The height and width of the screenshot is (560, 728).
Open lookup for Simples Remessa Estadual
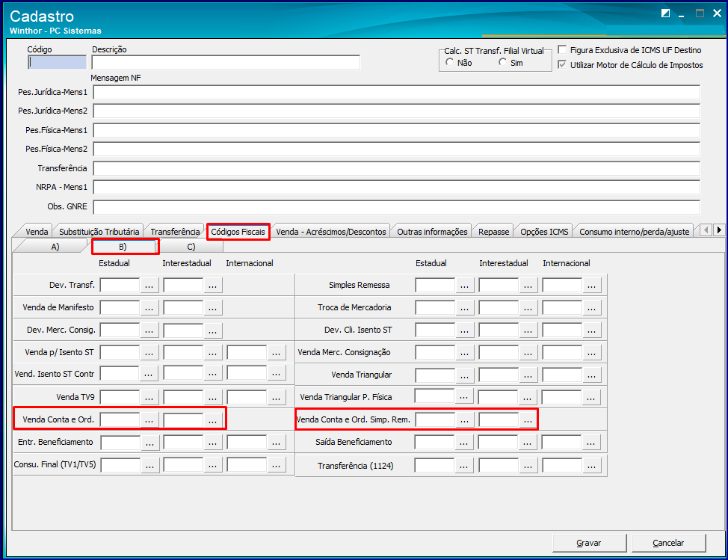[x=464, y=286]
